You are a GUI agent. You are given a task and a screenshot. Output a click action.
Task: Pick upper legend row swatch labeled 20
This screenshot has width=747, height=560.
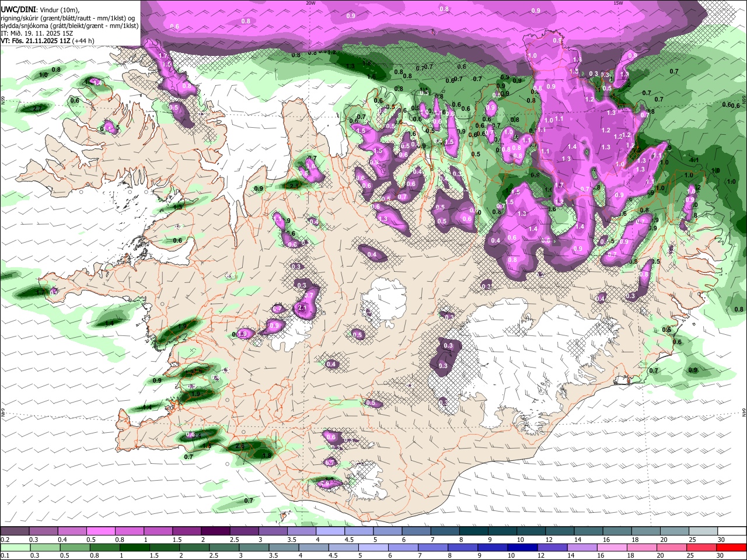[674, 531]
